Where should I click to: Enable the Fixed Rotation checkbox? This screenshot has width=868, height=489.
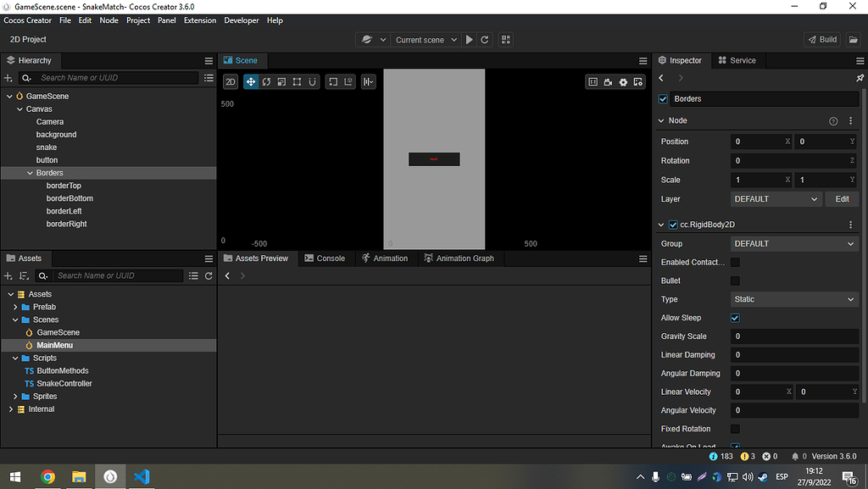[x=735, y=430]
